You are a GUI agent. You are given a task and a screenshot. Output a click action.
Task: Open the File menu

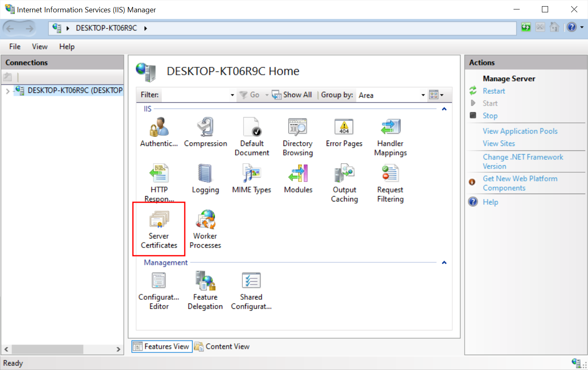pos(15,46)
